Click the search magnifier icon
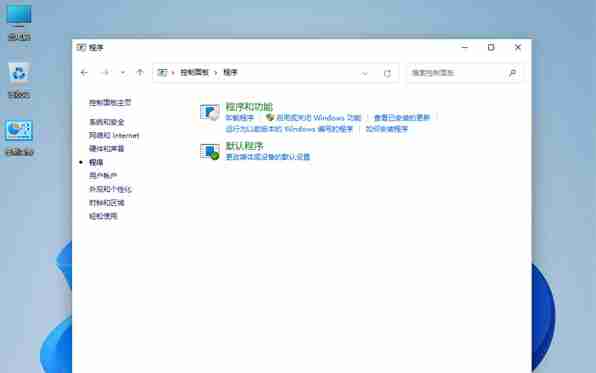Screen dimensions: 596x373 point(512,73)
